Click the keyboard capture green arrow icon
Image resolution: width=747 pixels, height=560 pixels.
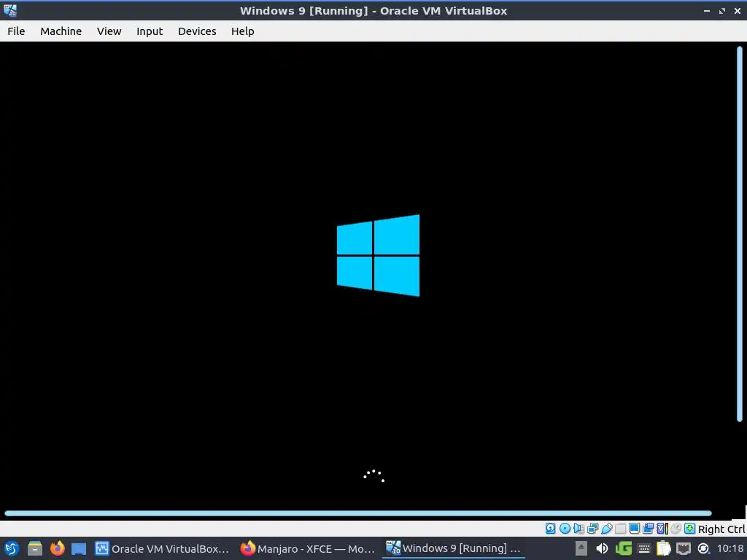(x=689, y=529)
